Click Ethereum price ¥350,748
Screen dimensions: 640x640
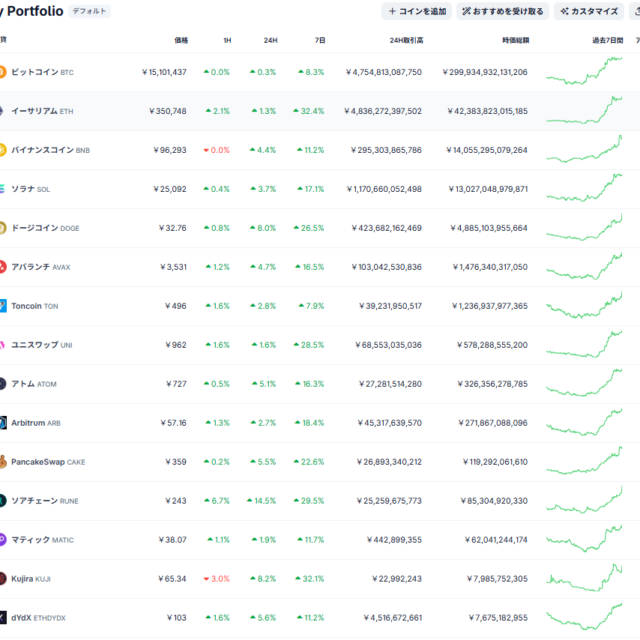168,111
